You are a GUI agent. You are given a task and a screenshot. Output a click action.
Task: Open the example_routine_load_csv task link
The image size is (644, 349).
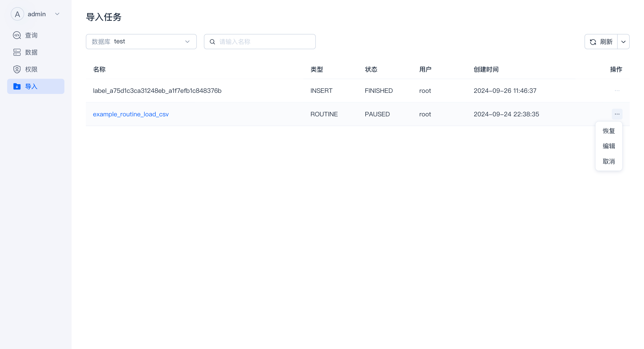[131, 114]
